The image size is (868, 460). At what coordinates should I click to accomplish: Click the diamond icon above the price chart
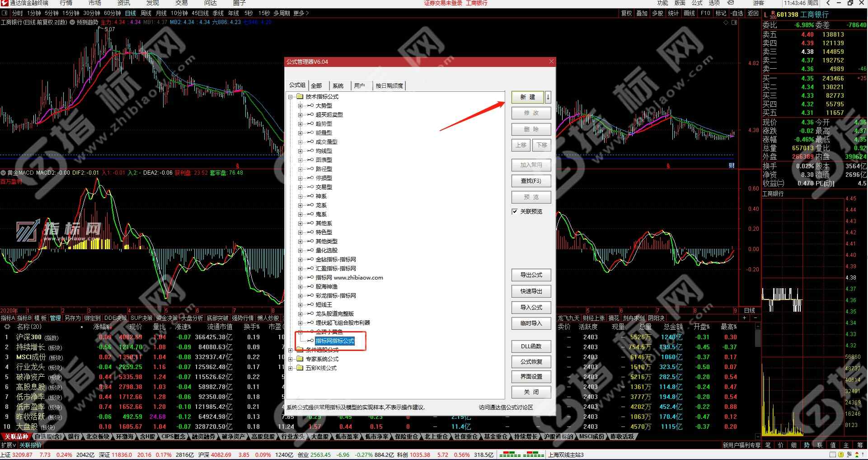coord(726,22)
